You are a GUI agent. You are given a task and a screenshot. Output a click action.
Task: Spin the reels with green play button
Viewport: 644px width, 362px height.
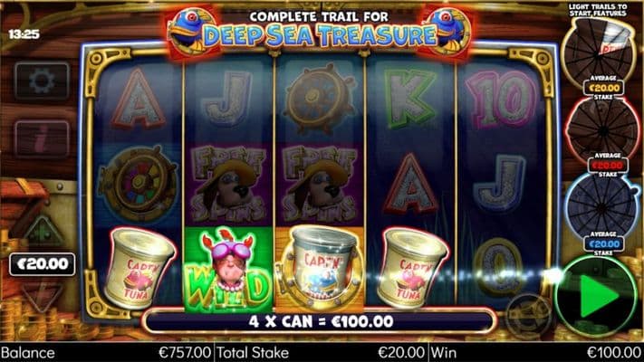[595, 296]
